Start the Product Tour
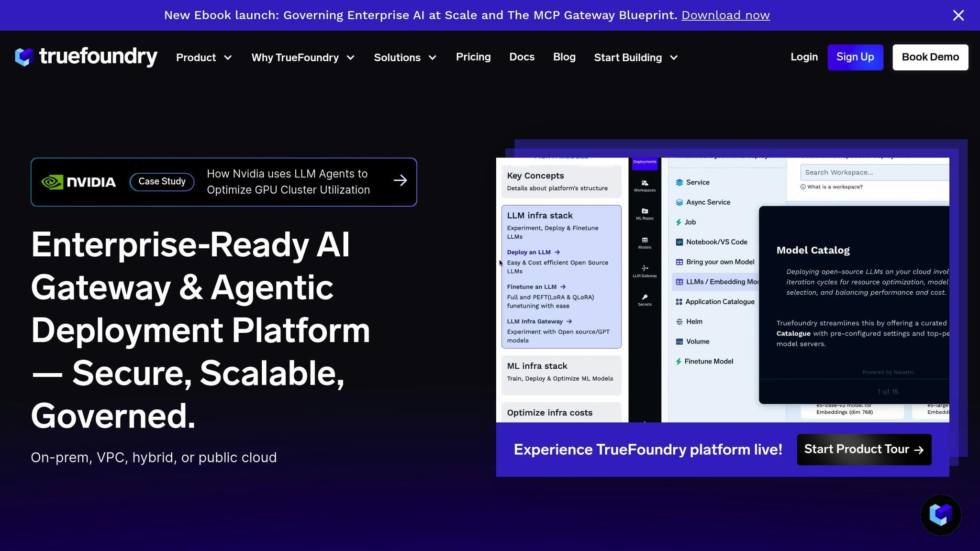The height and width of the screenshot is (551, 980). pos(864,449)
